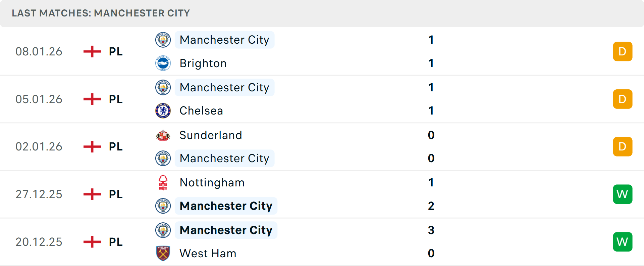The width and height of the screenshot is (644, 266).
Task: Open the Sunderland team link
Action: pos(211,135)
